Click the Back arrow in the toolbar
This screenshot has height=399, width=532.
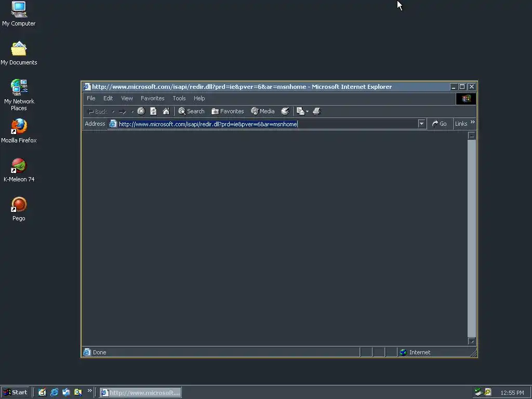pyautogui.click(x=97, y=111)
